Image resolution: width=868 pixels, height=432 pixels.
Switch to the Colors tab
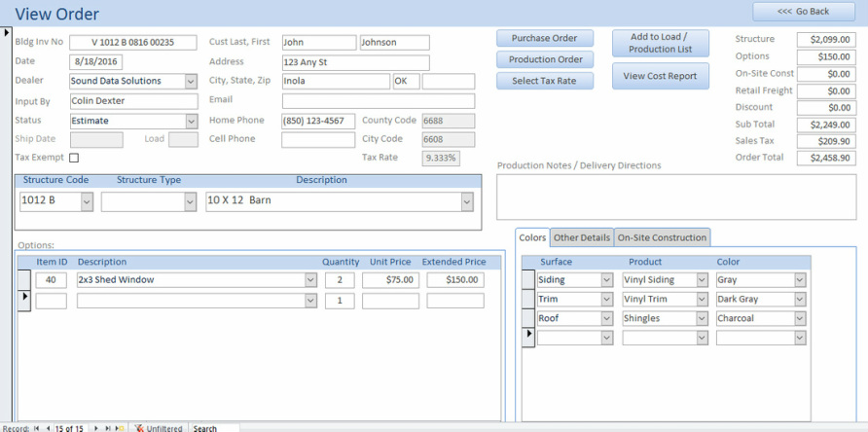pyautogui.click(x=532, y=237)
